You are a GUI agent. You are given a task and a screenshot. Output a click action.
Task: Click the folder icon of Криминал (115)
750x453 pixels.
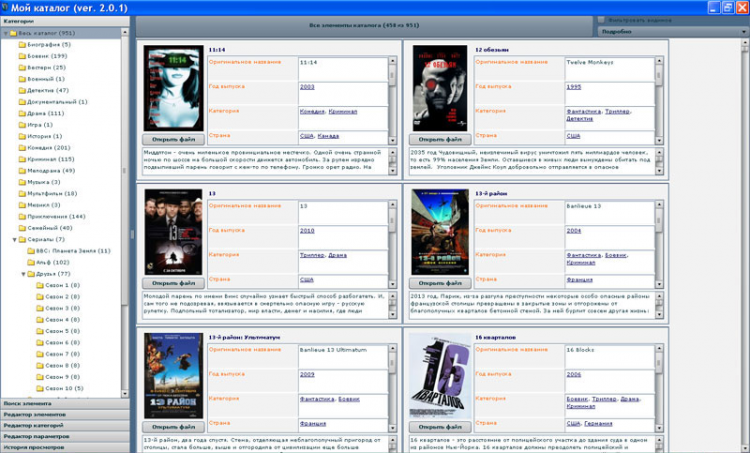tap(22, 159)
